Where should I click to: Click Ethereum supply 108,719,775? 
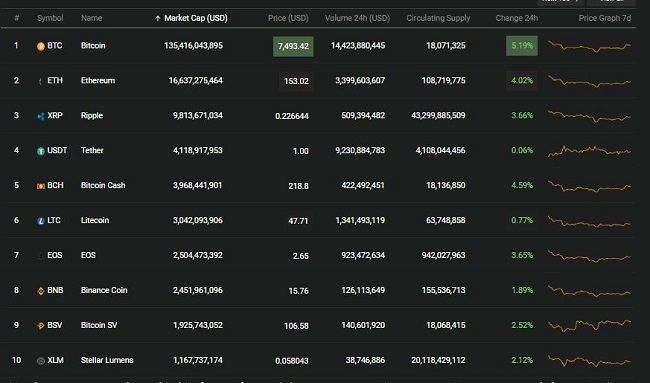(x=444, y=80)
